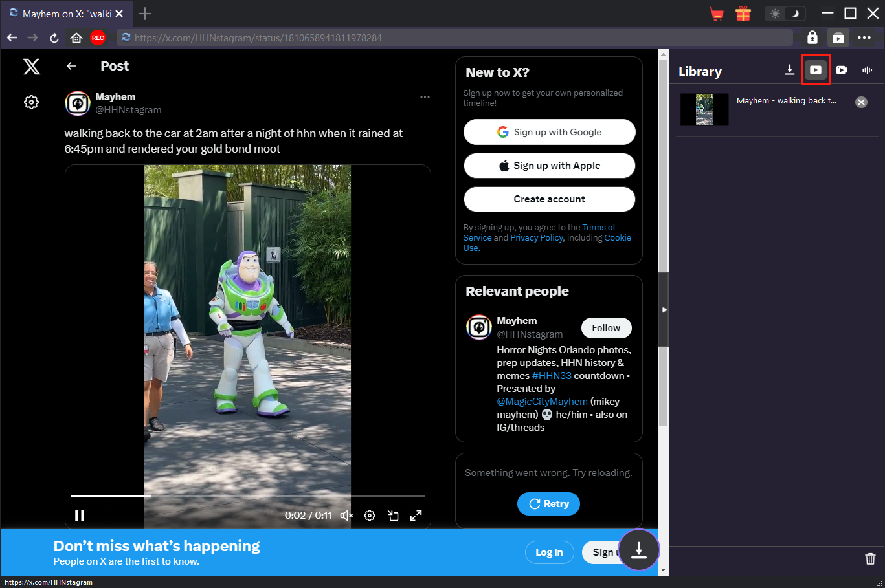Pause the playing video
Image resolution: width=885 pixels, height=588 pixels.
[x=80, y=516]
